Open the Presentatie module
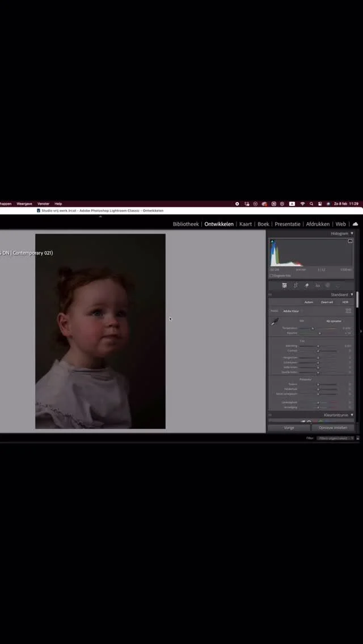This screenshot has height=644, width=363. tap(288, 224)
